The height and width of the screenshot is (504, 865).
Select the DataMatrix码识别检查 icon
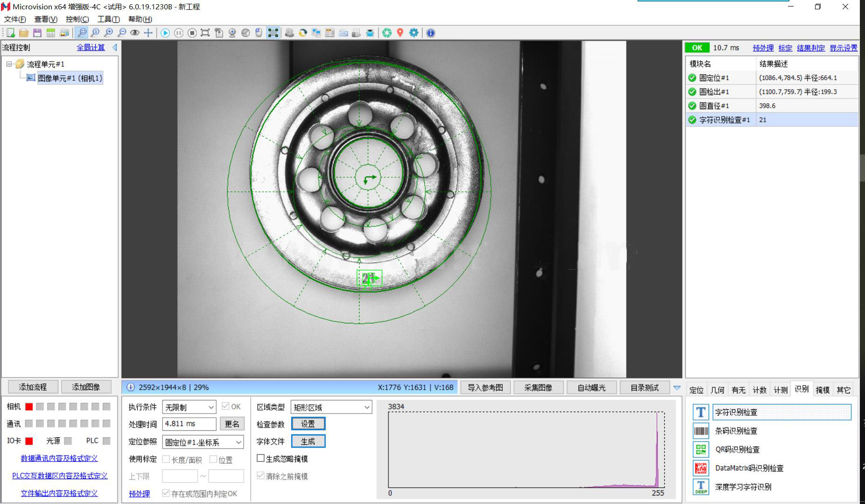[x=701, y=468]
